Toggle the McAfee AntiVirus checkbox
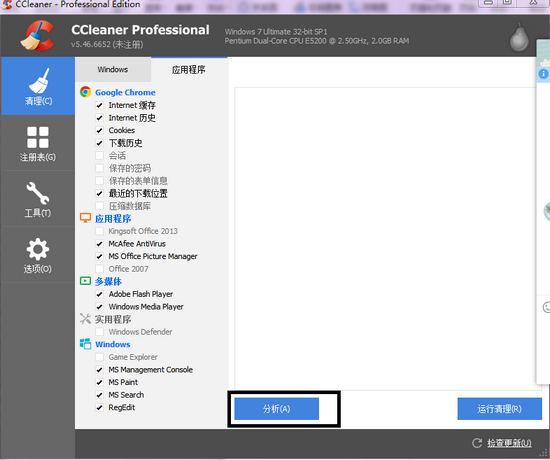This screenshot has width=550, height=460. click(x=100, y=244)
